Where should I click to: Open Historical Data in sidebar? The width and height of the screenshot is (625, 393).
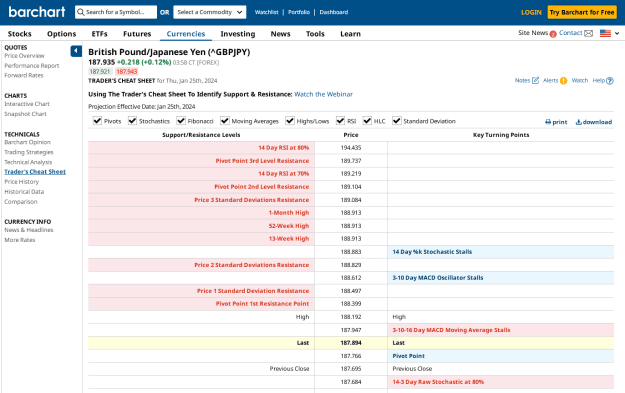coord(24,192)
